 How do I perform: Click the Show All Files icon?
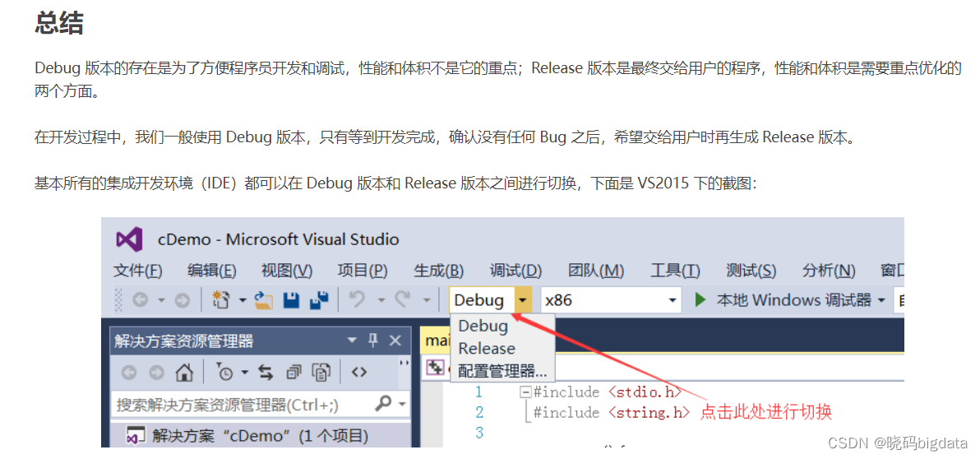point(321,373)
